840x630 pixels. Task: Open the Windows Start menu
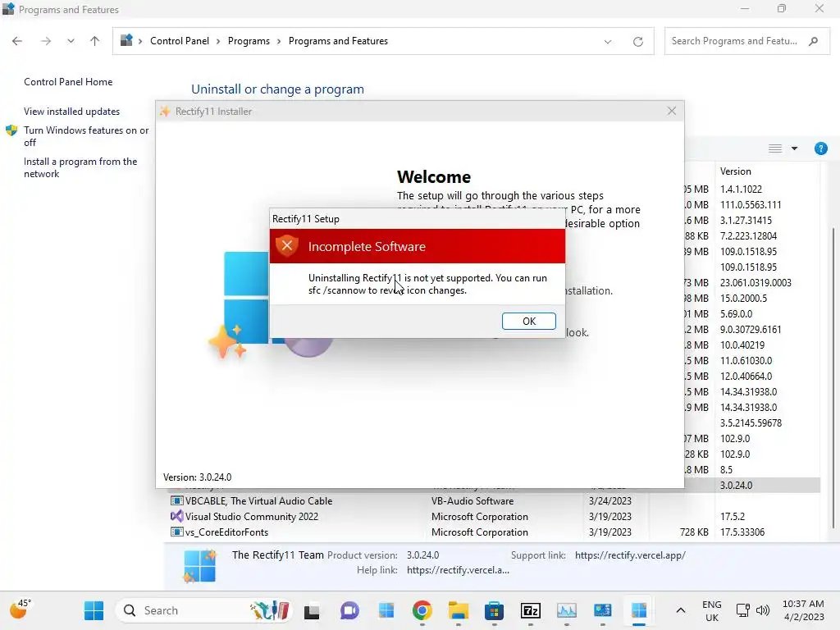pyautogui.click(x=94, y=610)
